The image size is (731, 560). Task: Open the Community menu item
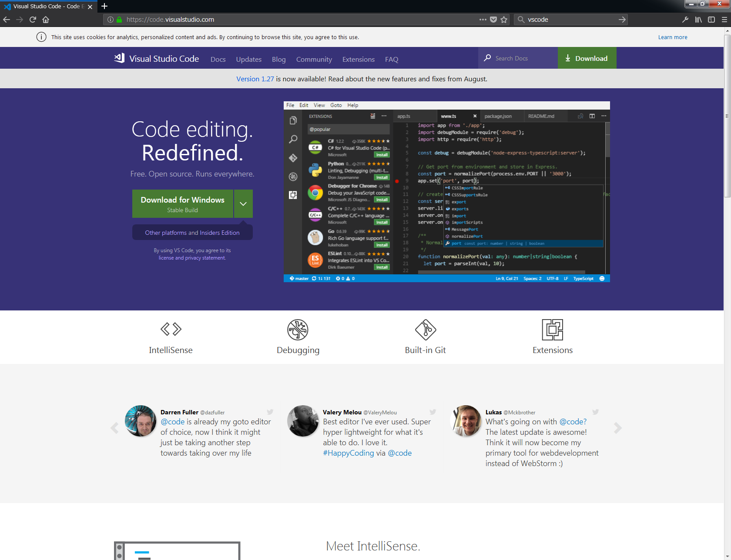point(314,59)
